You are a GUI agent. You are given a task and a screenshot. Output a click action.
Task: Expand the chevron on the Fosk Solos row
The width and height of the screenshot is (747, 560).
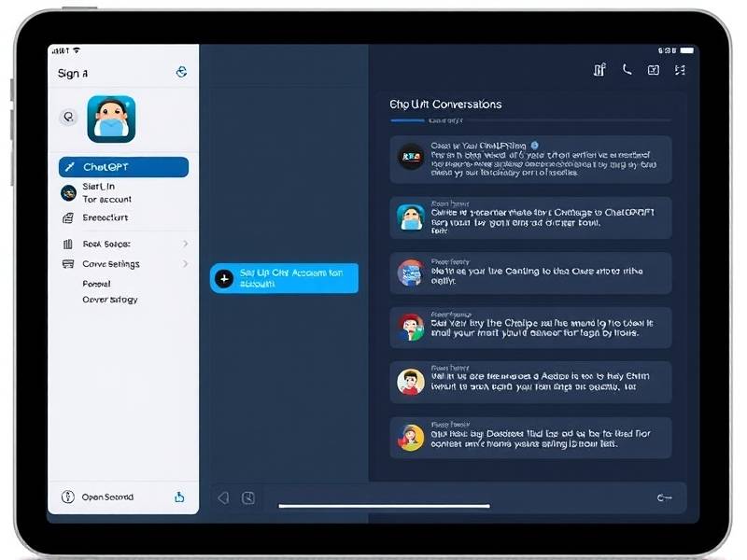coord(185,244)
